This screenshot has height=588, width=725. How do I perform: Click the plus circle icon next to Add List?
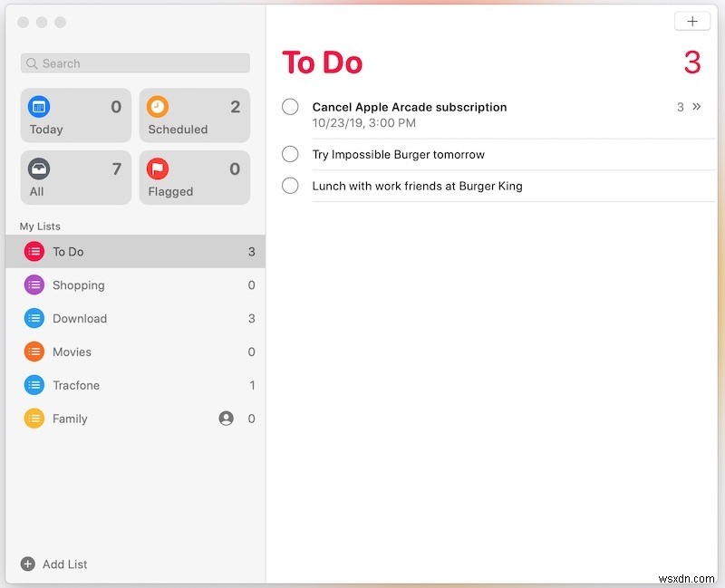(28, 564)
